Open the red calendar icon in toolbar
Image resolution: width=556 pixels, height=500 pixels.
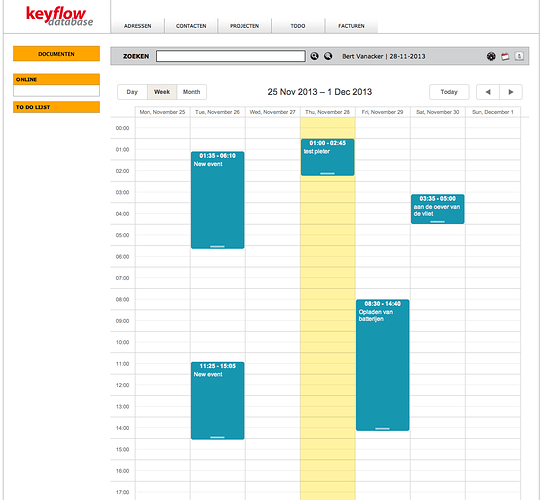(x=505, y=56)
